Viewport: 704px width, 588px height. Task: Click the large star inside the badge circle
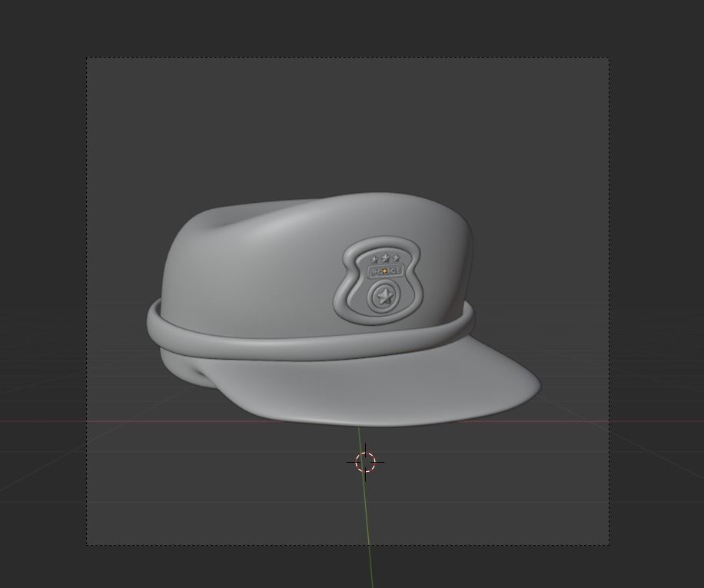(384, 296)
